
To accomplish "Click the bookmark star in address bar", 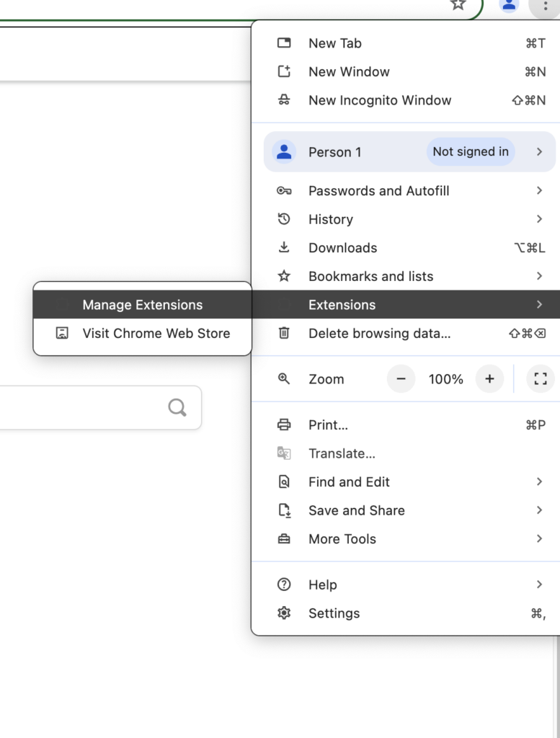I will (x=458, y=5).
